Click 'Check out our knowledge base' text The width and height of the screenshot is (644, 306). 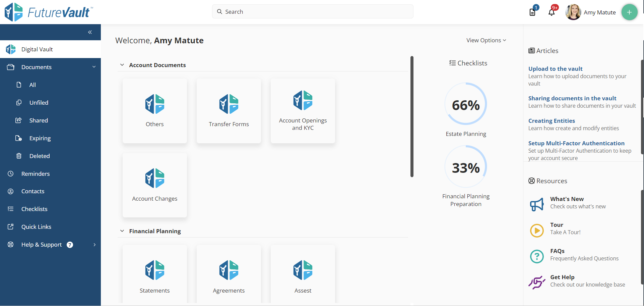click(x=587, y=285)
